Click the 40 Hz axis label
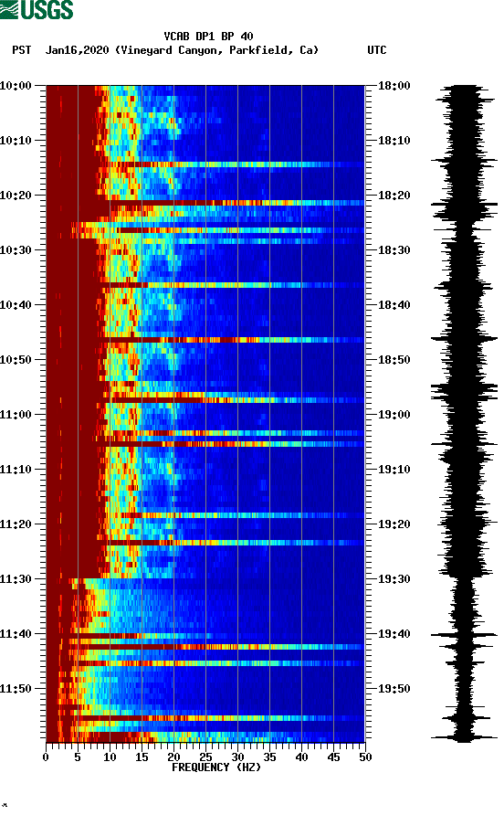This screenshot has width=504, height=815. tap(301, 757)
